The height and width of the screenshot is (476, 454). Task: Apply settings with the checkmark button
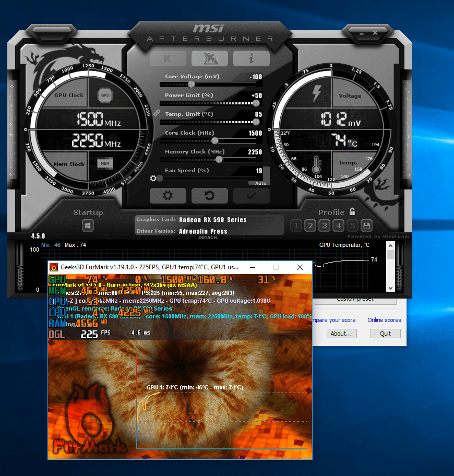[252, 196]
